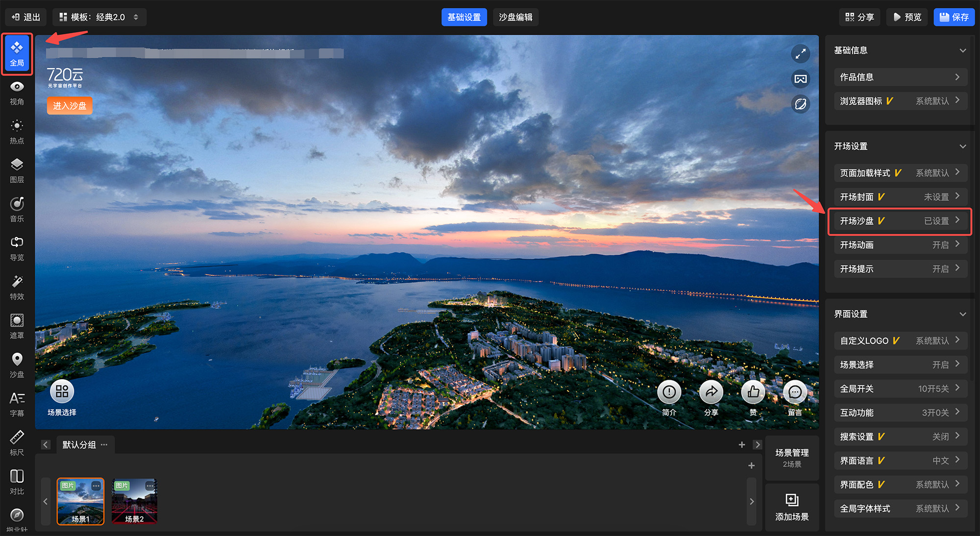Toggle the 场景选择 interface setting
Image resolution: width=980 pixels, height=536 pixels.
pyautogui.click(x=900, y=365)
